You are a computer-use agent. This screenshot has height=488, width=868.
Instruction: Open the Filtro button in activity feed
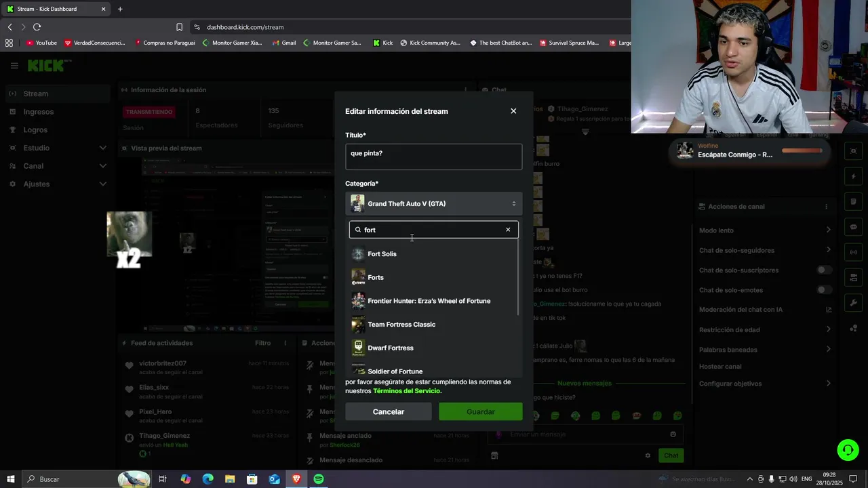[262, 343]
